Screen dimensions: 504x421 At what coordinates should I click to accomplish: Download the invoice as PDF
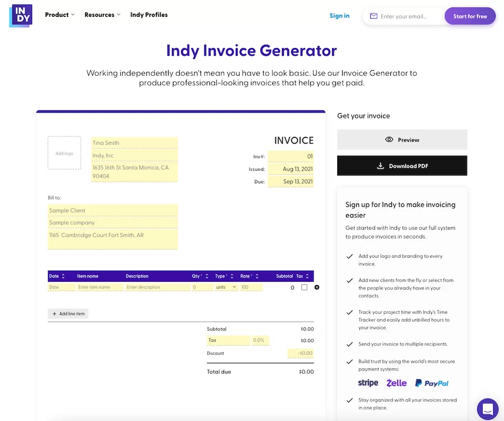402,166
